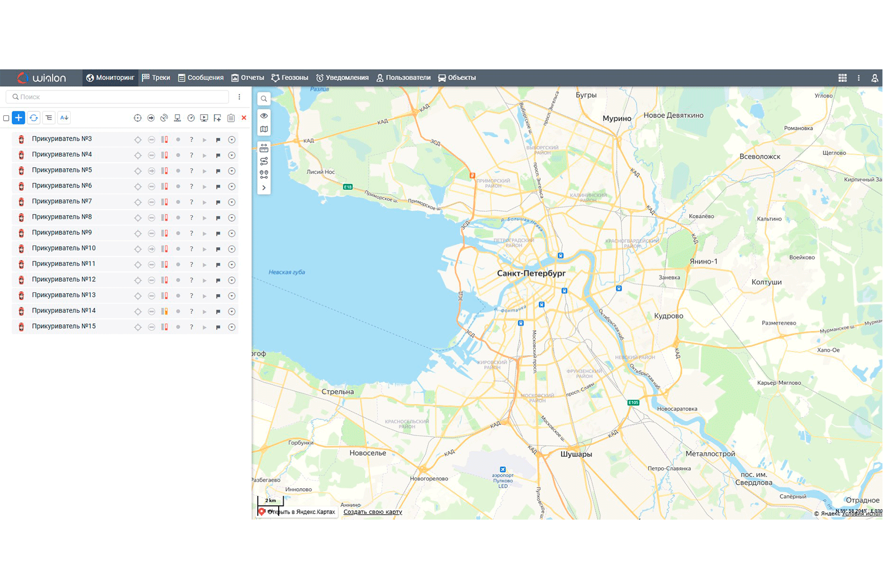Viewport: 883px width, 588px height.
Task: Open the map search magnifier tool
Action: pyautogui.click(x=264, y=99)
